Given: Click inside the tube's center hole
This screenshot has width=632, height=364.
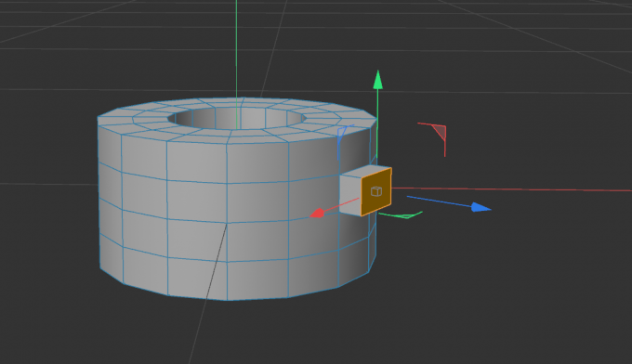Looking at the screenshot, I should point(237,118).
